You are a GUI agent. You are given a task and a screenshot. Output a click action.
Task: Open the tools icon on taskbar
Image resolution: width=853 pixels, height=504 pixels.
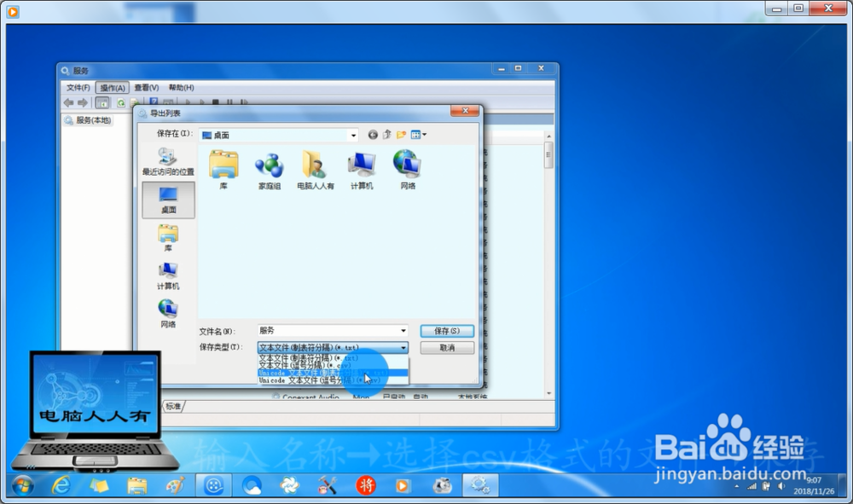click(x=328, y=485)
